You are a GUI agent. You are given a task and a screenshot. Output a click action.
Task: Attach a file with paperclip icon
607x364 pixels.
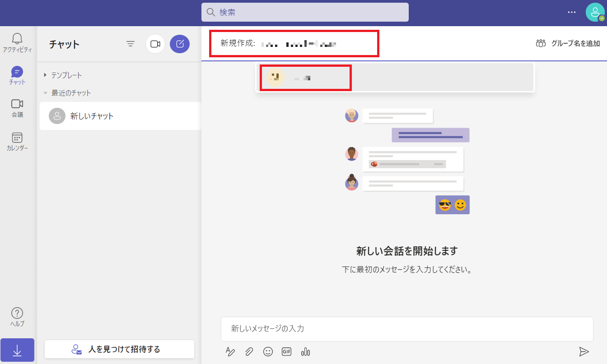249,352
